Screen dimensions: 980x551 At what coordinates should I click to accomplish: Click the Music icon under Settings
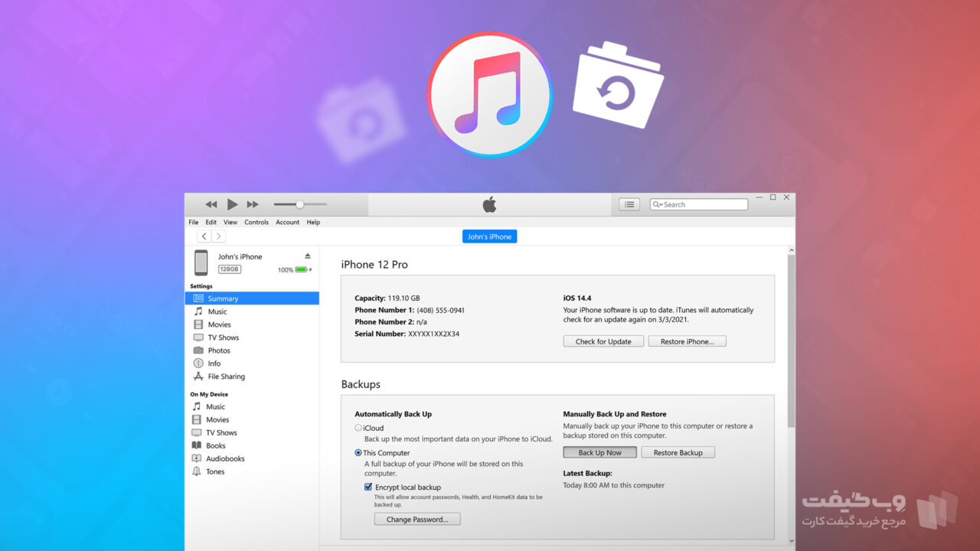click(x=198, y=311)
